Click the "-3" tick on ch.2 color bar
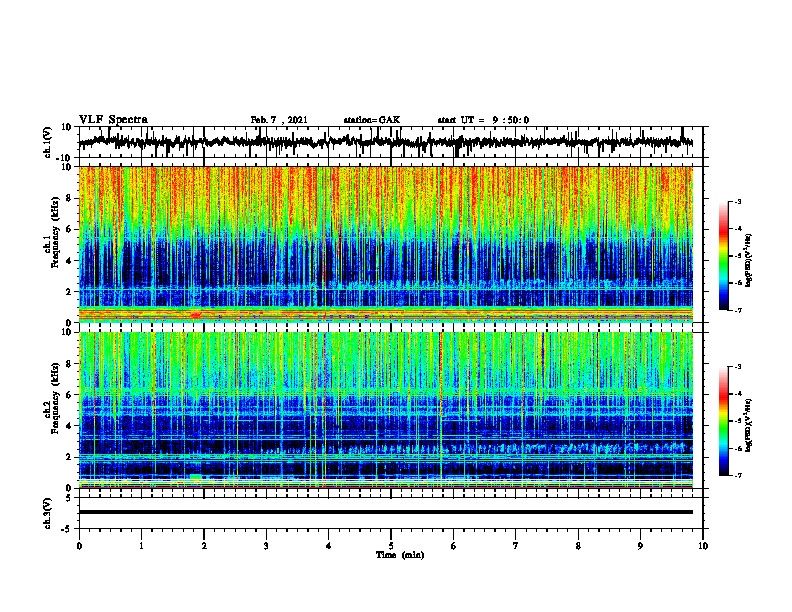 (x=737, y=367)
